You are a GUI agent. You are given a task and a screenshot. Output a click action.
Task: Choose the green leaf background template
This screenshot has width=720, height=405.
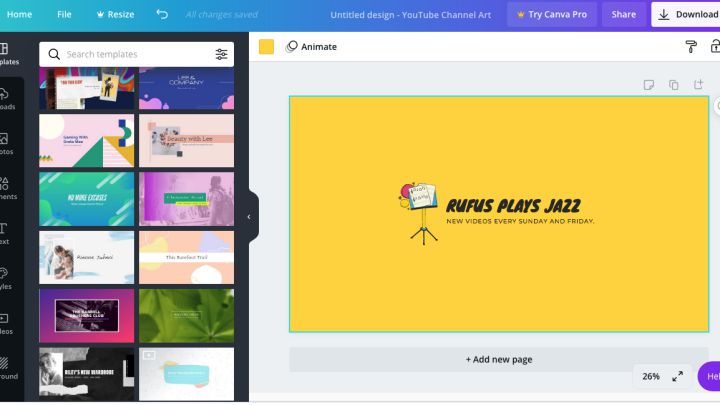pyautogui.click(x=186, y=315)
